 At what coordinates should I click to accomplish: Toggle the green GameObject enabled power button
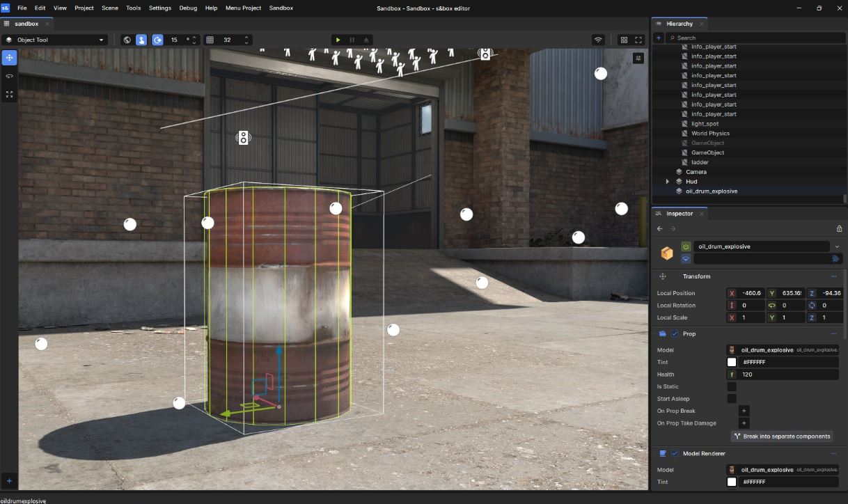click(x=686, y=246)
